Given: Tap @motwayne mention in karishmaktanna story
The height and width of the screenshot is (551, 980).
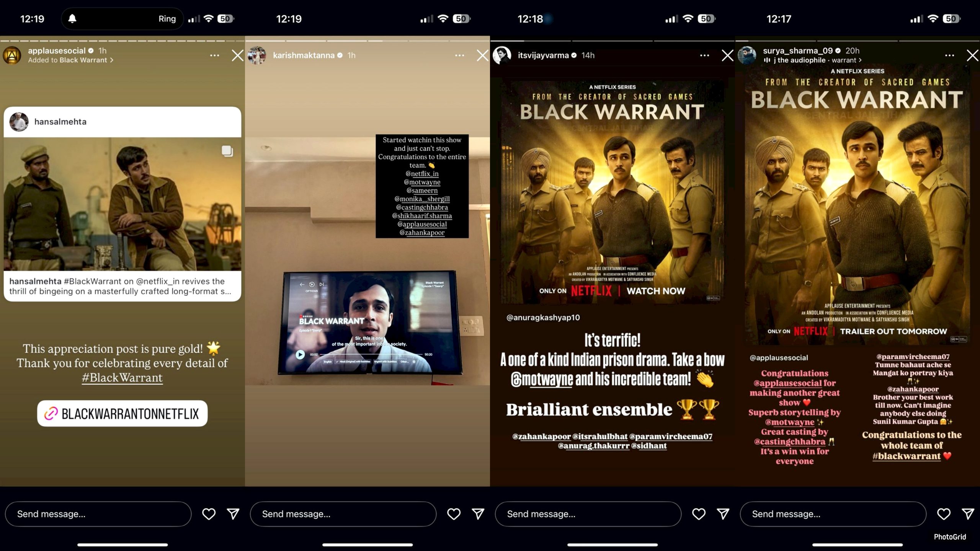Looking at the screenshot, I should pyautogui.click(x=422, y=182).
